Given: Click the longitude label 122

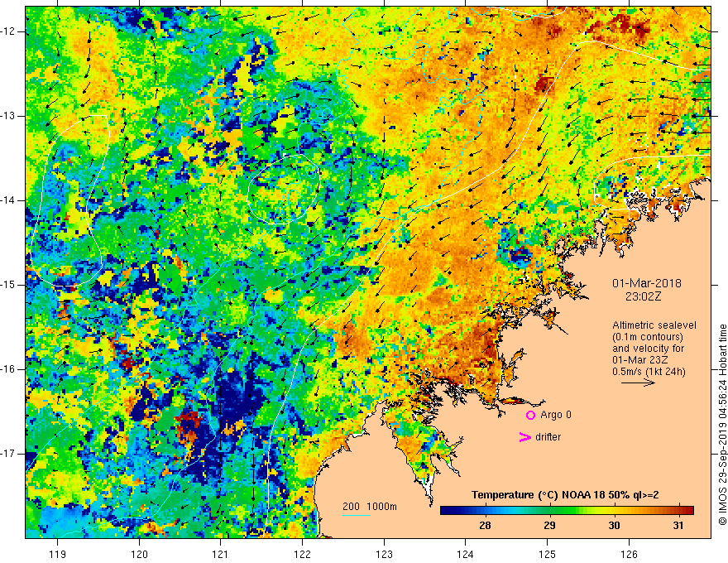Looking at the screenshot, I should point(302,554).
